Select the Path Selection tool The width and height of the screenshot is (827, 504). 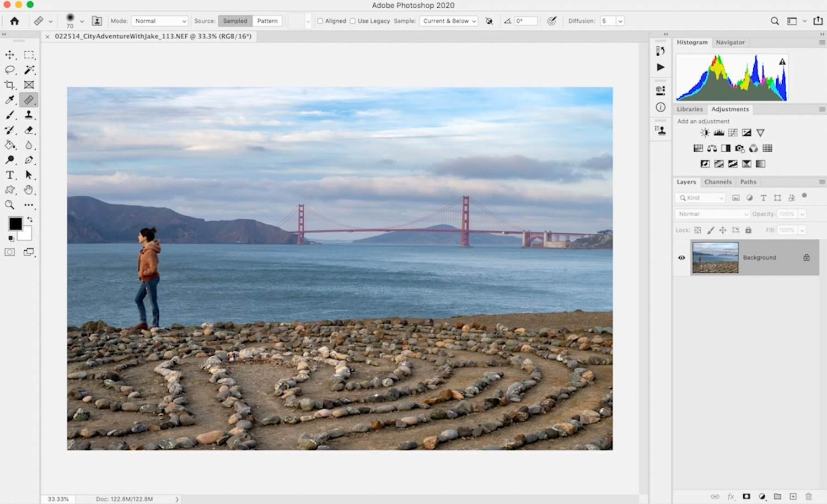click(x=29, y=175)
